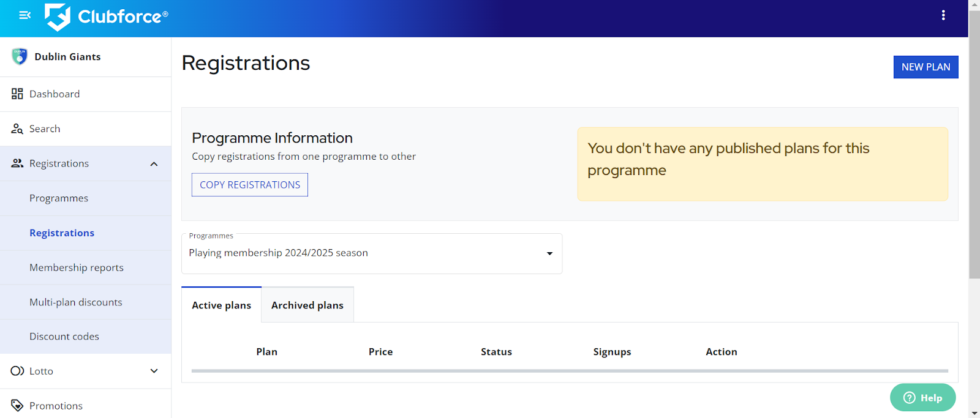Collapse the sidebar using the menu icon
This screenshot has height=418, width=980.
[24, 15]
